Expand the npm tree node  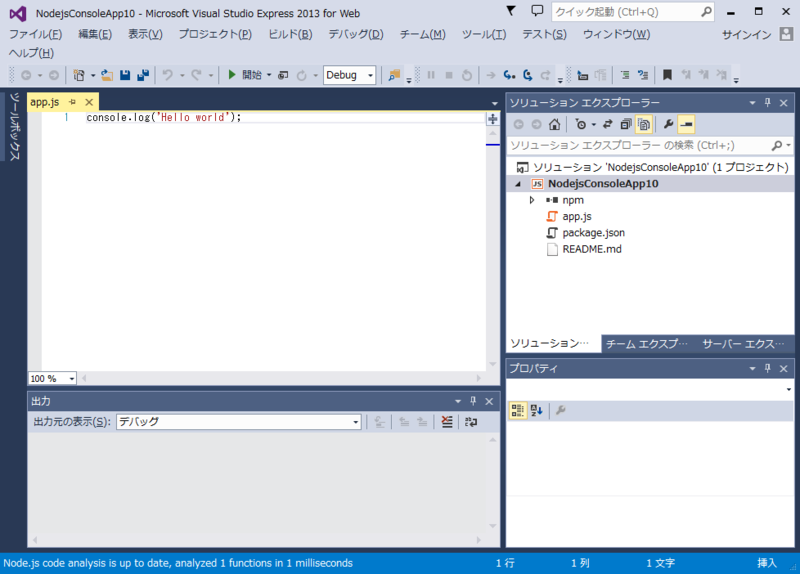coord(532,200)
